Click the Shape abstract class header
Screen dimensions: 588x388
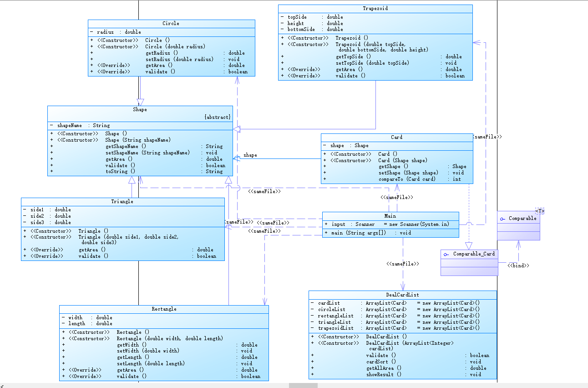pyautogui.click(x=140, y=110)
